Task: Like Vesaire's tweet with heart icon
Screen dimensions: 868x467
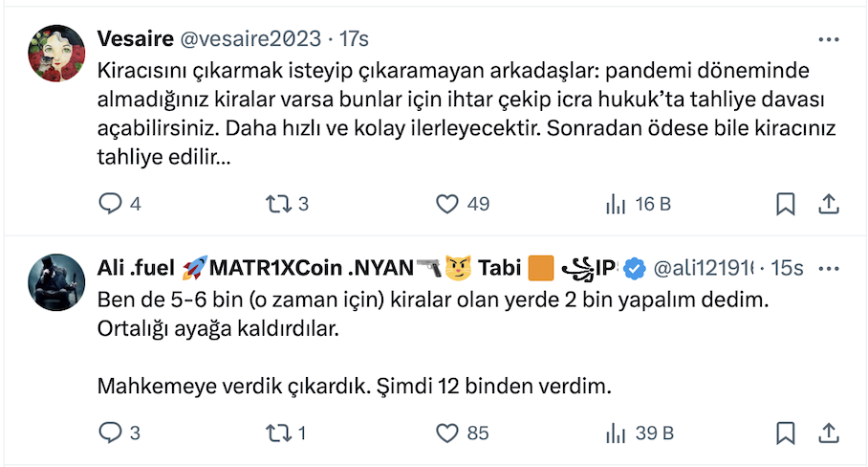Action: pos(447,204)
